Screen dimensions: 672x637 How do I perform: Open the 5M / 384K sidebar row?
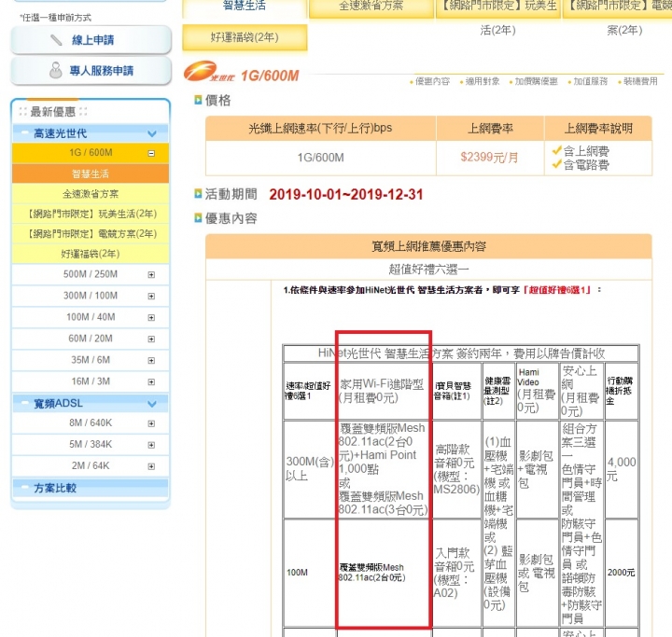tap(91, 444)
